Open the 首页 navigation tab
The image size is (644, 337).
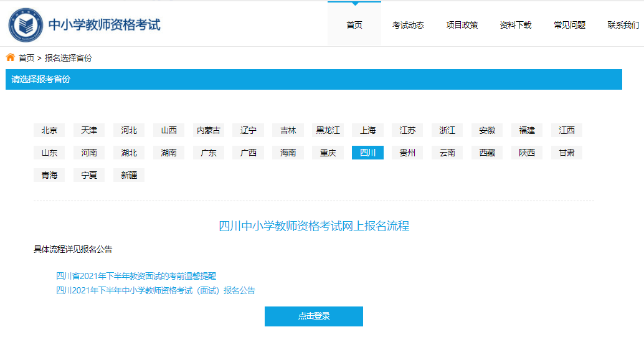354,25
